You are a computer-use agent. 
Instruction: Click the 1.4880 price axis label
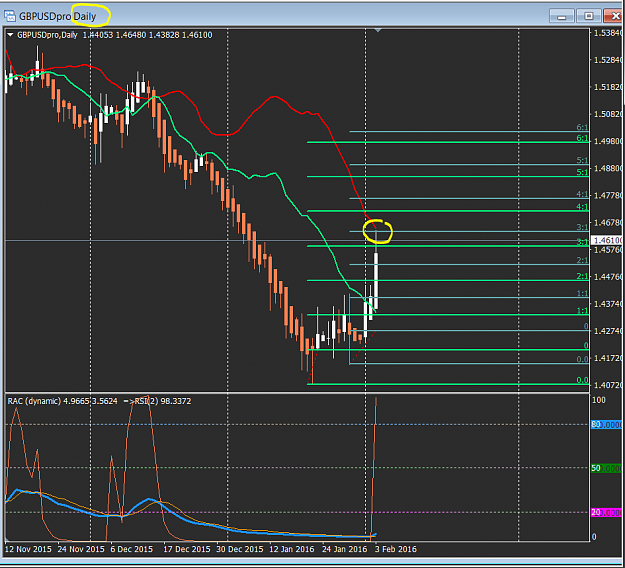click(608, 169)
